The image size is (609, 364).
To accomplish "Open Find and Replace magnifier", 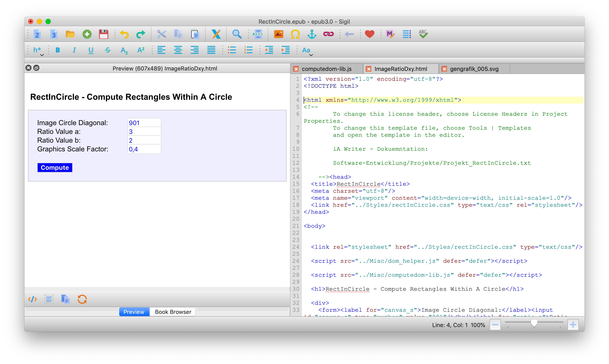I will [237, 34].
